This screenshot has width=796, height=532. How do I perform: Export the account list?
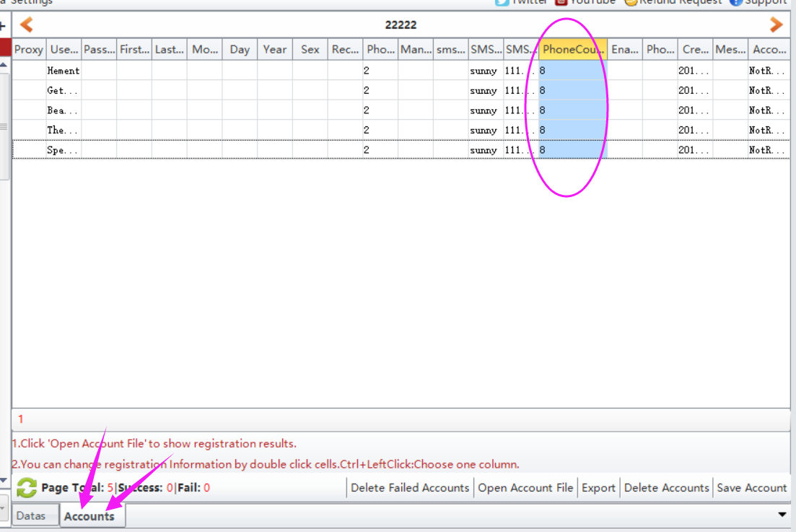tap(598, 488)
